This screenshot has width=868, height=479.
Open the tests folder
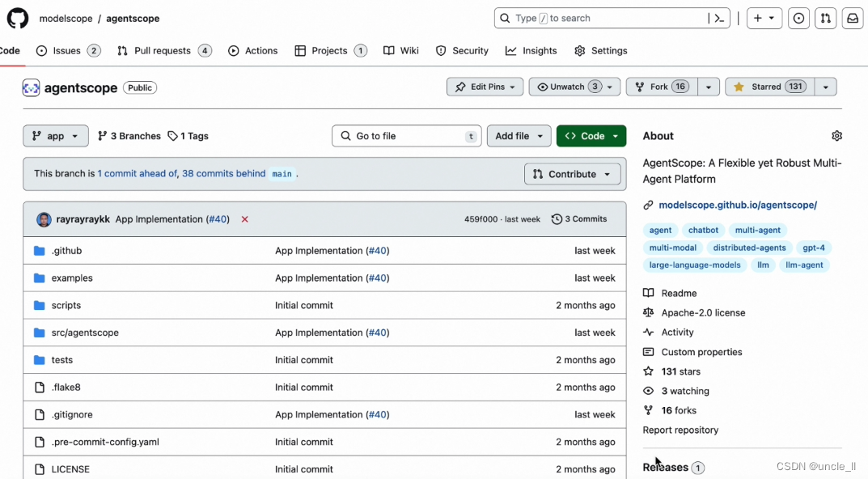click(62, 360)
